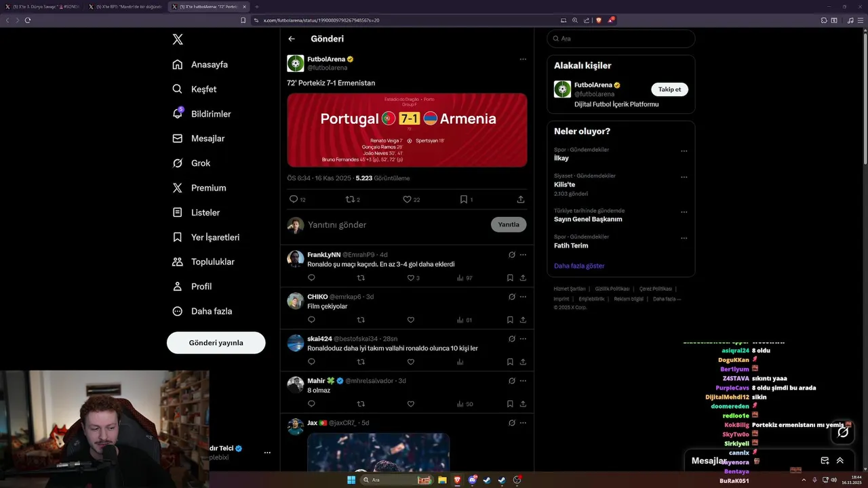The image size is (868, 488).
Task: Open more options on Mahir's reply
Action: click(523, 381)
